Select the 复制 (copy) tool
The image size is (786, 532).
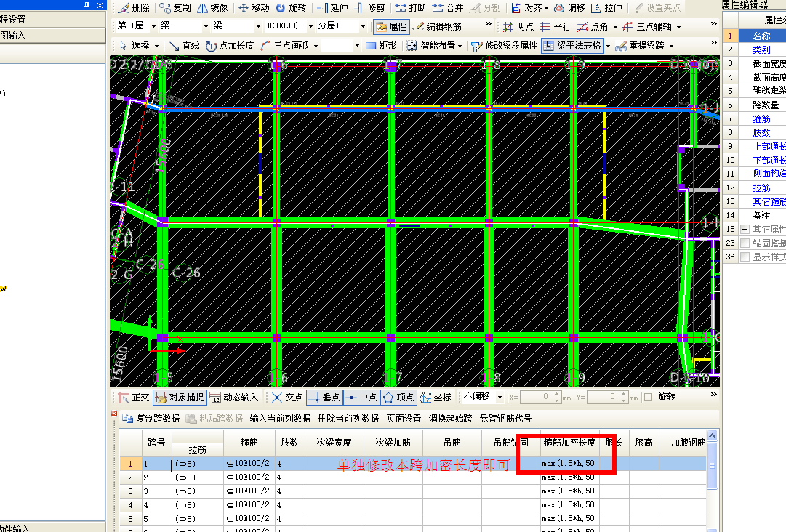tap(175, 8)
